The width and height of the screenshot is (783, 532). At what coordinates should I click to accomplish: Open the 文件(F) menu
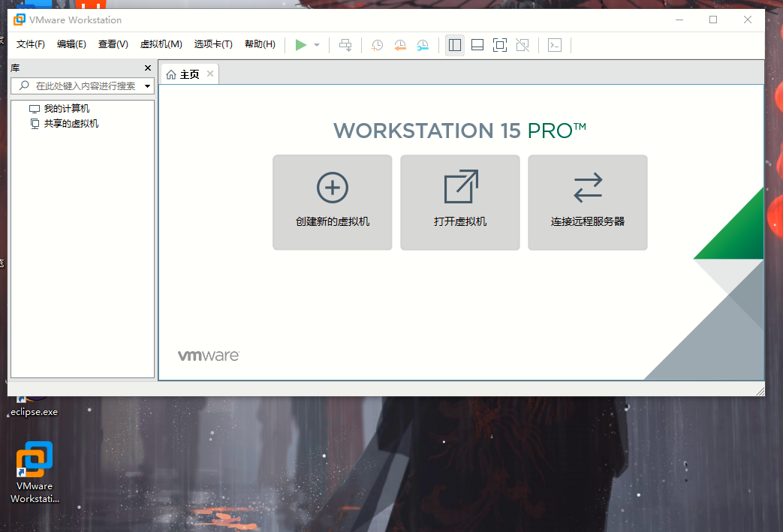31,44
